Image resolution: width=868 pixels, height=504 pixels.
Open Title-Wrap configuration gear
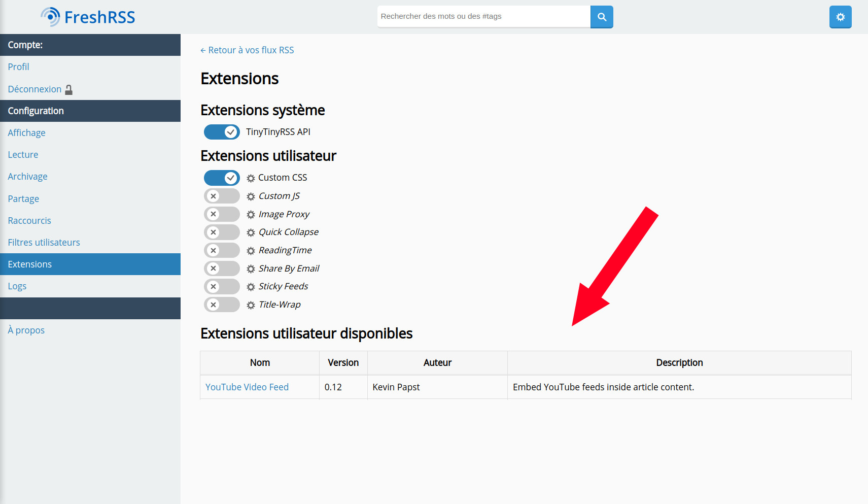251,305
